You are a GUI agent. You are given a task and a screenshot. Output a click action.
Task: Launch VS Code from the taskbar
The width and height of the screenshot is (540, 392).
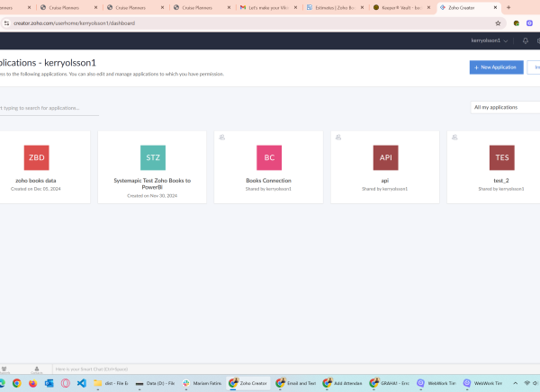tap(79, 383)
